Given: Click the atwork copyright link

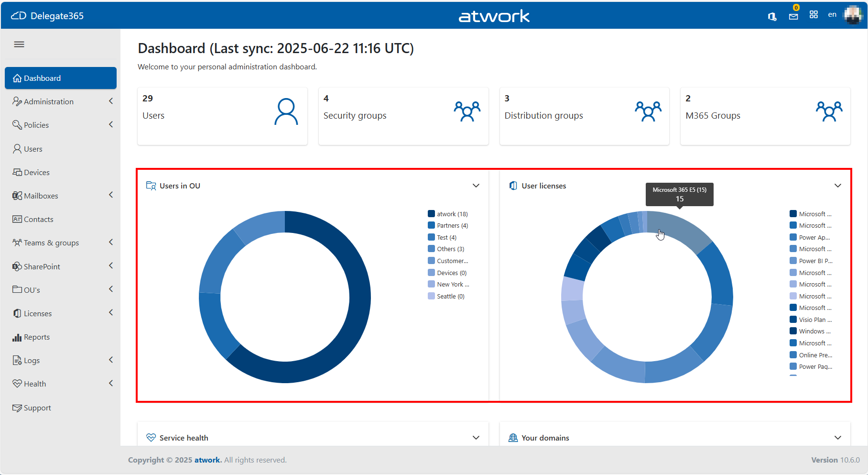Looking at the screenshot, I should pyautogui.click(x=207, y=460).
